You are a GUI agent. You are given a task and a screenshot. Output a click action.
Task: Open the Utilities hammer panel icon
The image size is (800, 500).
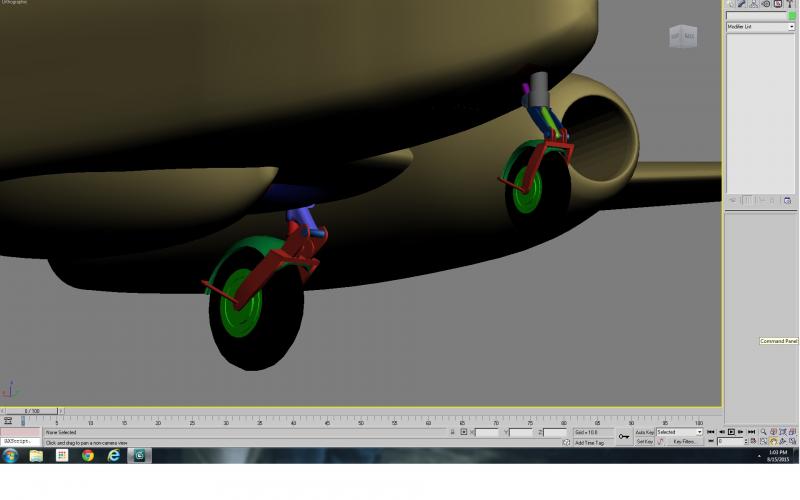click(x=790, y=4)
